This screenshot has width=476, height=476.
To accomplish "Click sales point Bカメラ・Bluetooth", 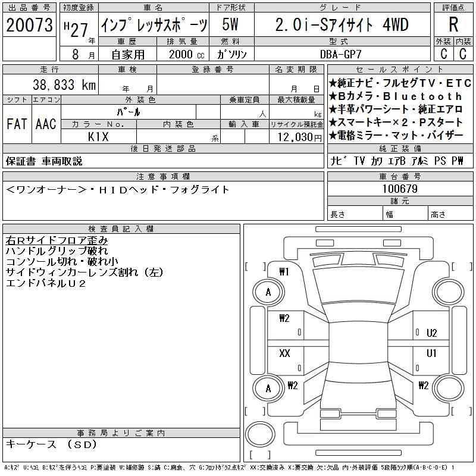I will pos(395,96).
